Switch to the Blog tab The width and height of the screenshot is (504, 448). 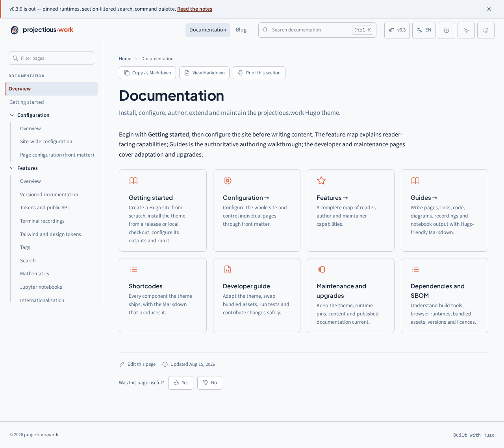[241, 30]
